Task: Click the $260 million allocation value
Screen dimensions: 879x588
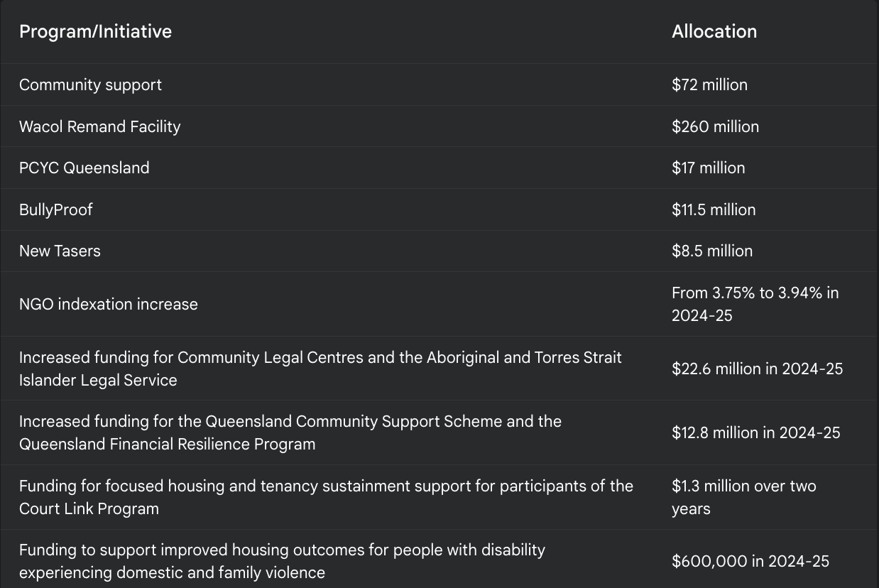Action: click(x=715, y=126)
